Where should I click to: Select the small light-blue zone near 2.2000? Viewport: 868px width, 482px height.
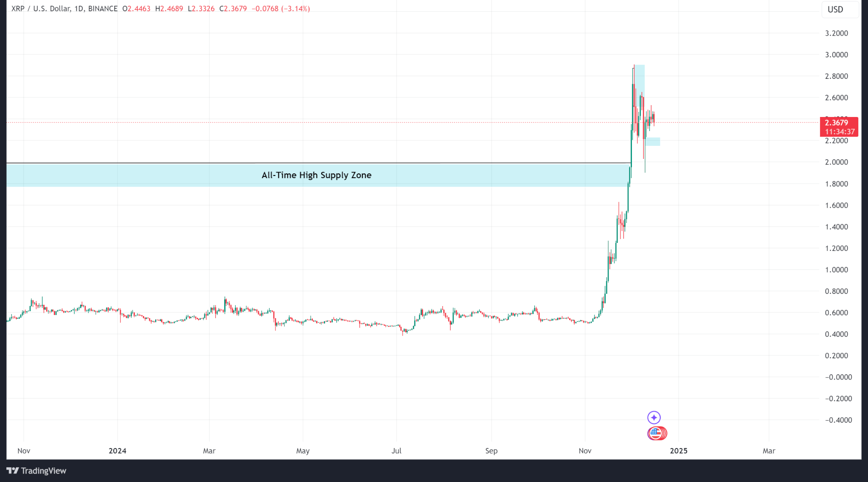pos(653,142)
